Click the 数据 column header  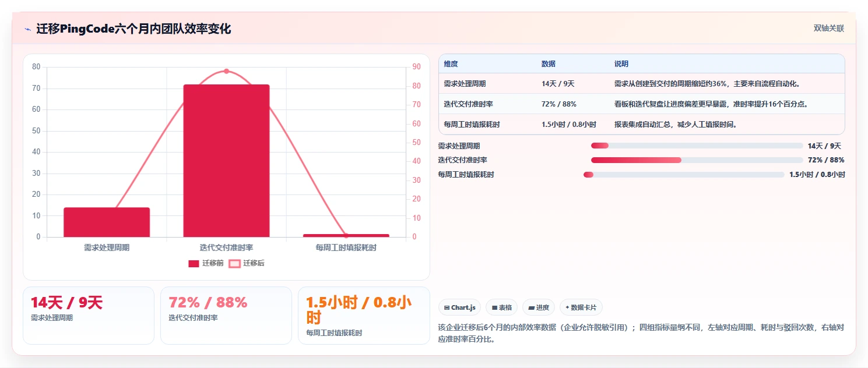pyautogui.click(x=549, y=64)
